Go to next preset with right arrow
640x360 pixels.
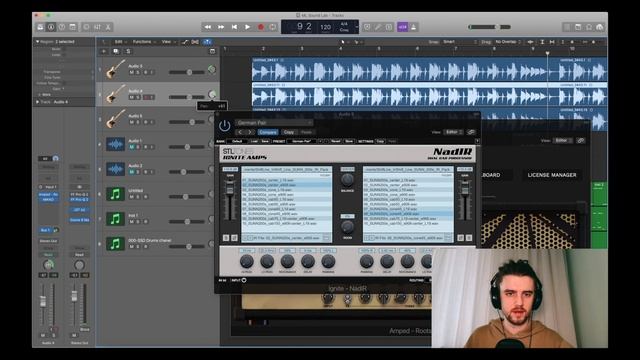250,132
